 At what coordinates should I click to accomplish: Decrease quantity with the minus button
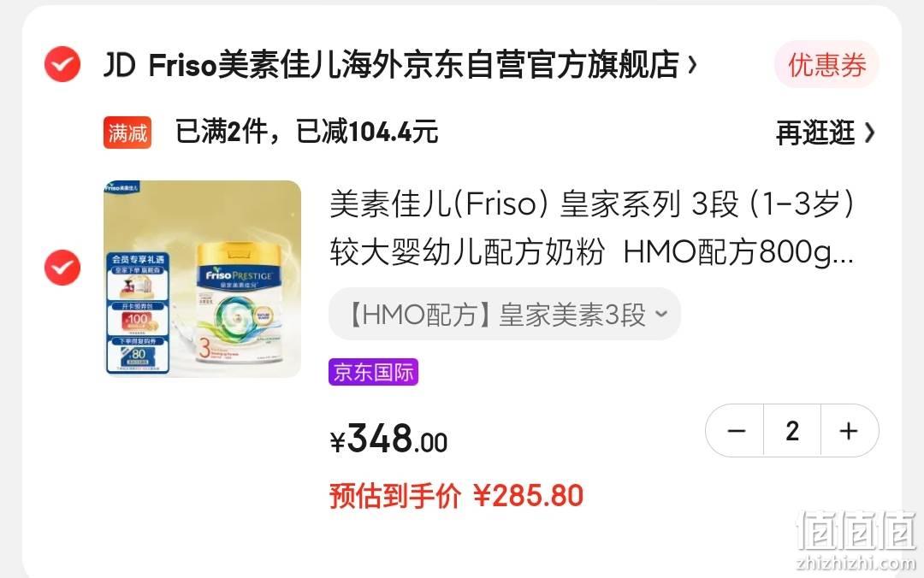click(736, 431)
